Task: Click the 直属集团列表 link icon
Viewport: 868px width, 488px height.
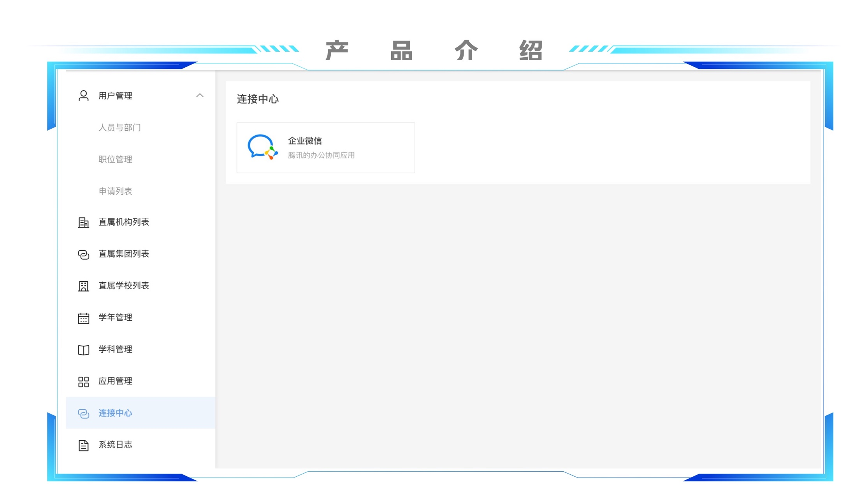Action: pyautogui.click(x=83, y=254)
